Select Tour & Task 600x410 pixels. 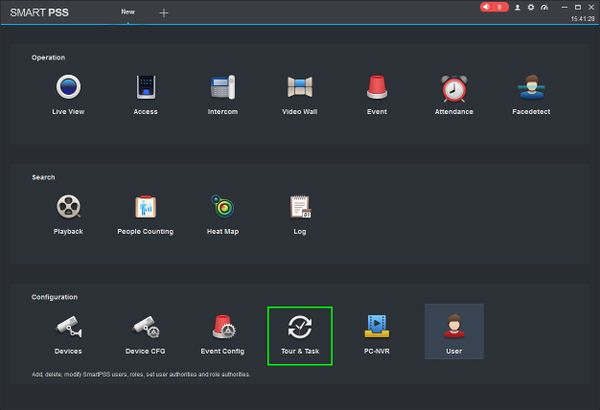tap(299, 328)
